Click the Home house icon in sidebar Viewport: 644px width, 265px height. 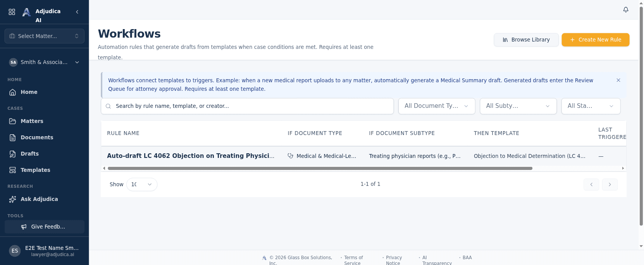tap(13, 92)
